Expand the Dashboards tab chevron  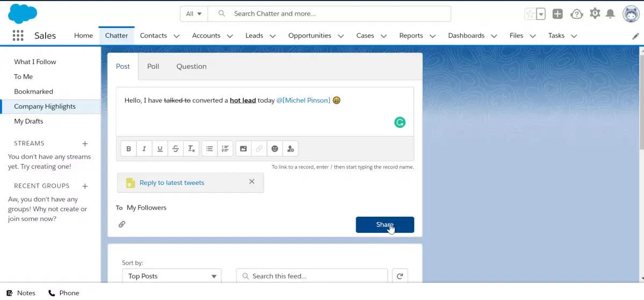[494, 36]
